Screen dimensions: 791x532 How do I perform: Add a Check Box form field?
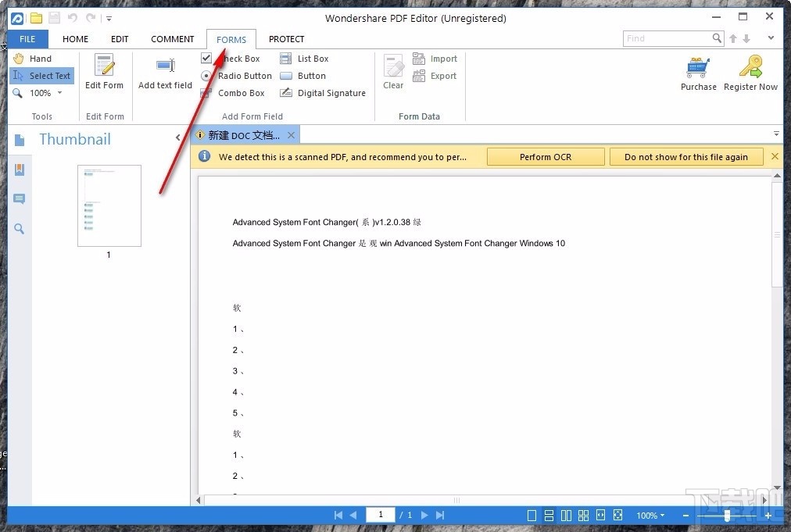(x=231, y=59)
